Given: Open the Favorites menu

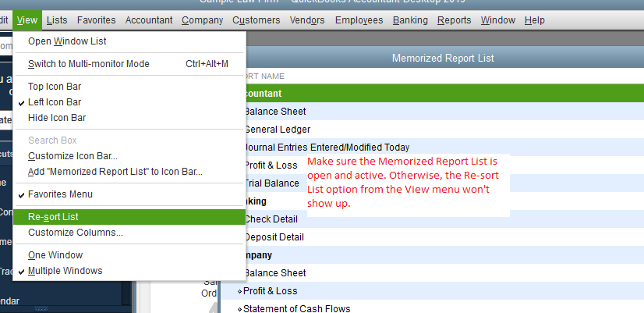Looking at the screenshot, I should (x=96, y=20).
